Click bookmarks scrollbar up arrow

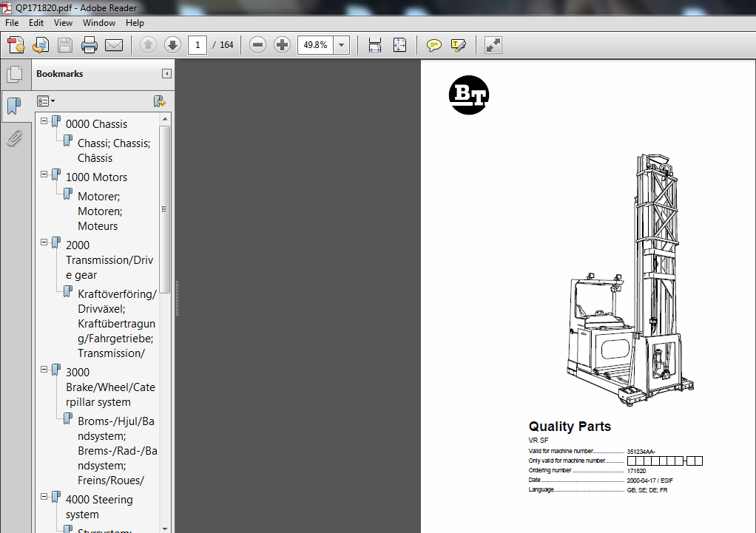tap(165, 118)
